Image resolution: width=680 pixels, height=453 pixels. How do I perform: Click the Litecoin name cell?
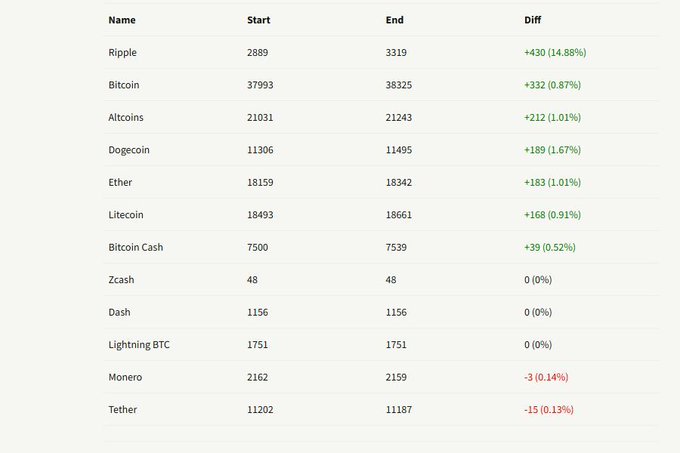coord(126,215)
